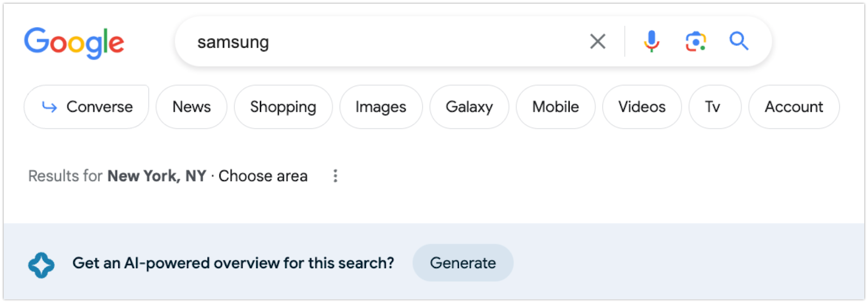The width and height of the screenshot is (868, 303).
Task: Clear the search box with the X icon
Action: 597,41
